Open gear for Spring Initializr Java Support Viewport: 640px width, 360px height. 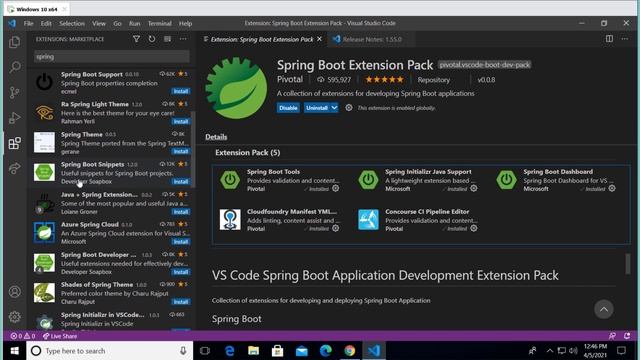tap(473, 189)
